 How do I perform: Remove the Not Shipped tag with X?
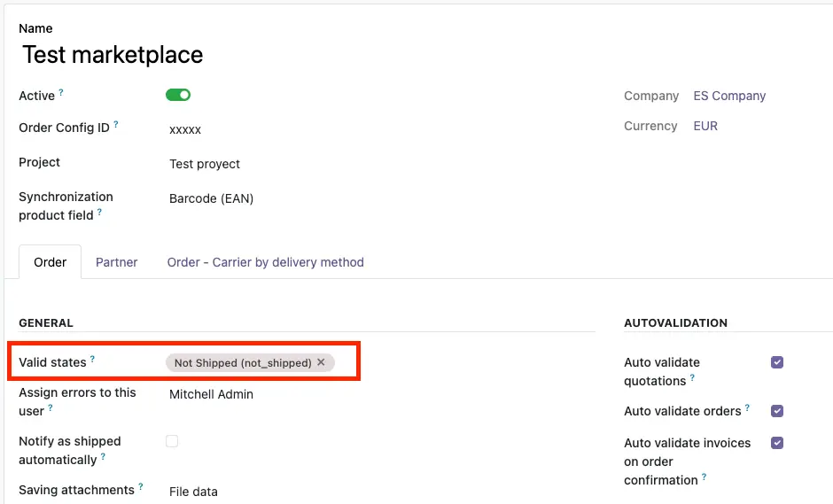click(321, 362)
